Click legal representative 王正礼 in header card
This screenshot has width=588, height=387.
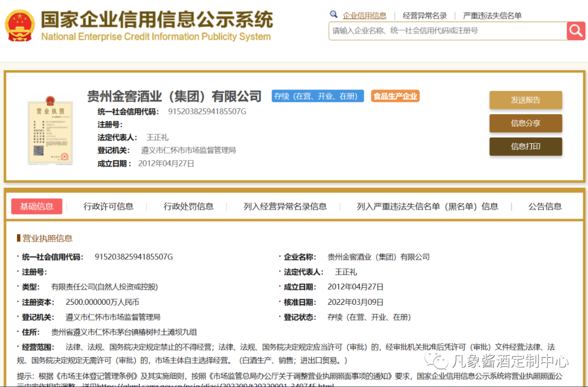click(x=157, y=137)
